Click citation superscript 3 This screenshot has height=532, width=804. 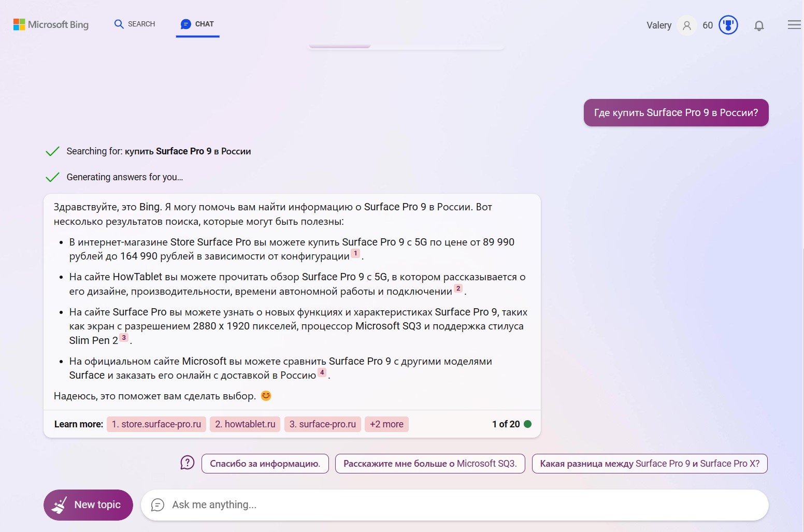(x=124, y=338)
